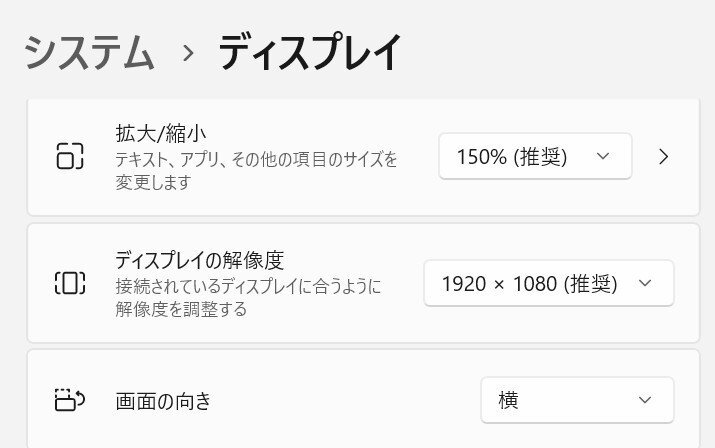The image size is (715, 448).
Task: Click the 拡大/縮小 setting label
Action: (x=161, y=134)
